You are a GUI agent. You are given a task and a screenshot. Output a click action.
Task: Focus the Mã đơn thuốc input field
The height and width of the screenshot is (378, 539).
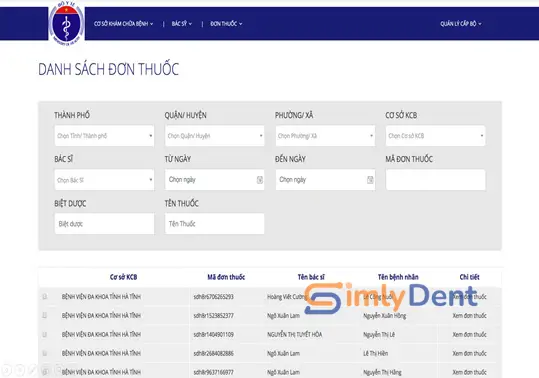436,180
